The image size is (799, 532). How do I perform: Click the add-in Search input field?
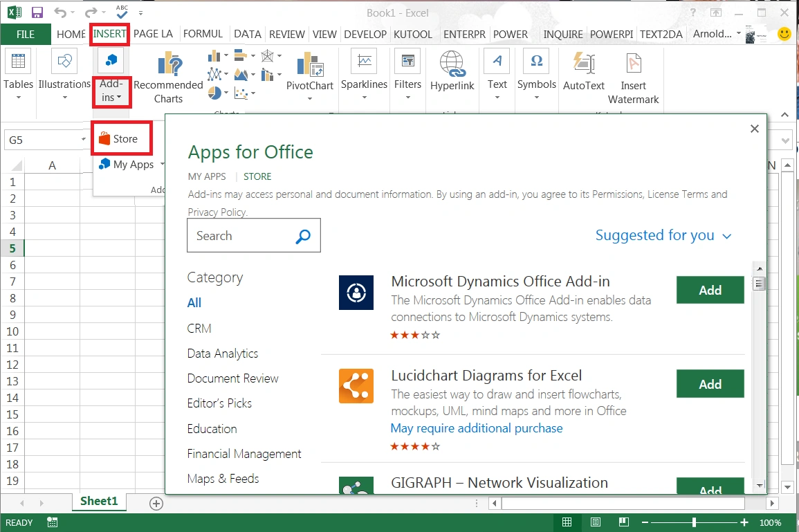(239, 236)
